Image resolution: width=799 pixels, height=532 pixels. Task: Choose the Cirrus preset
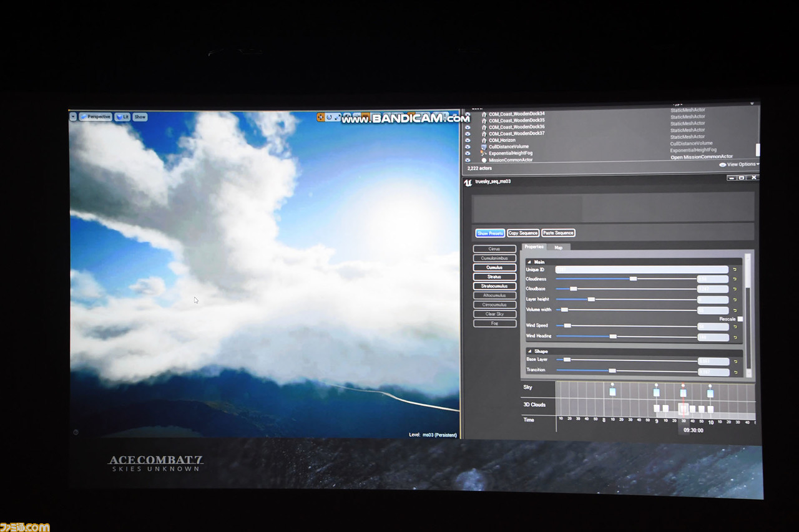point(494,249)
